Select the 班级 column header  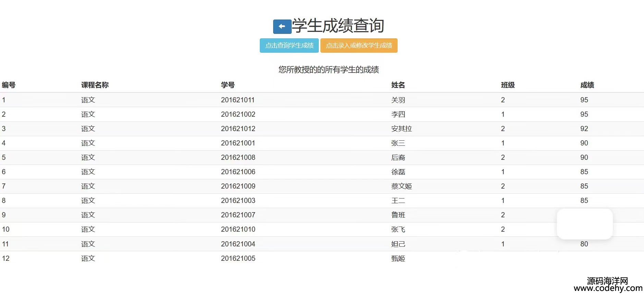508,85
